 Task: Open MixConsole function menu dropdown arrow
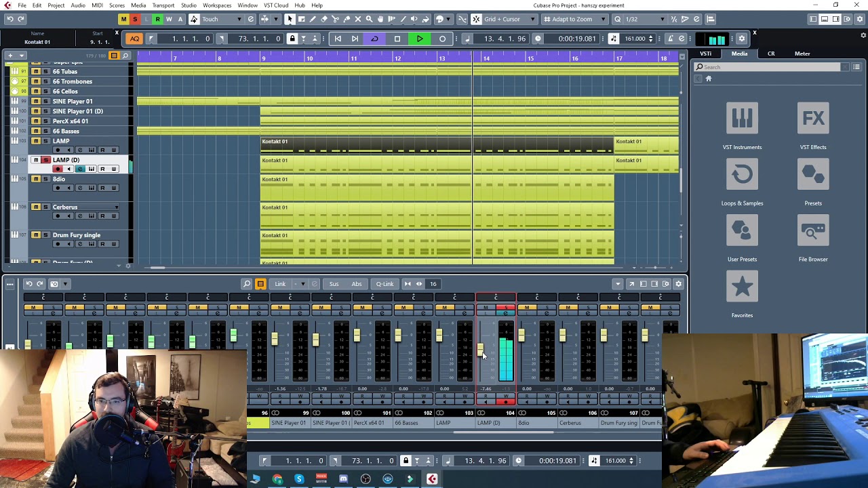click(x=617, y=284)
